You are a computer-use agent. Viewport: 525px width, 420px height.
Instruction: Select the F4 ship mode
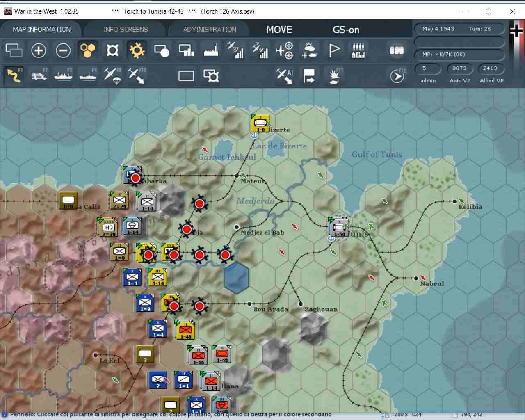[x=88, y=75]
